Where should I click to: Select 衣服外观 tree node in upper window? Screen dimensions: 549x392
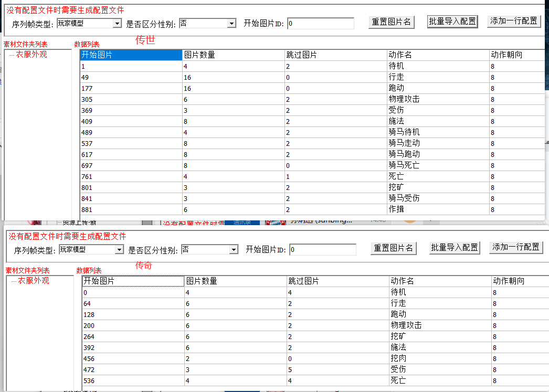(x=31, y=54)
